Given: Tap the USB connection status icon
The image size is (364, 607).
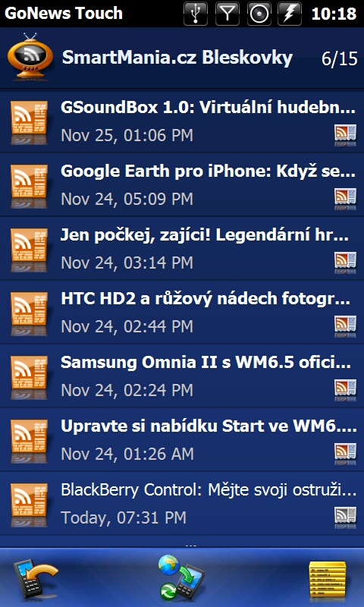Looking at the screenshot, I should pyautogui.click(x=196, y=14).
